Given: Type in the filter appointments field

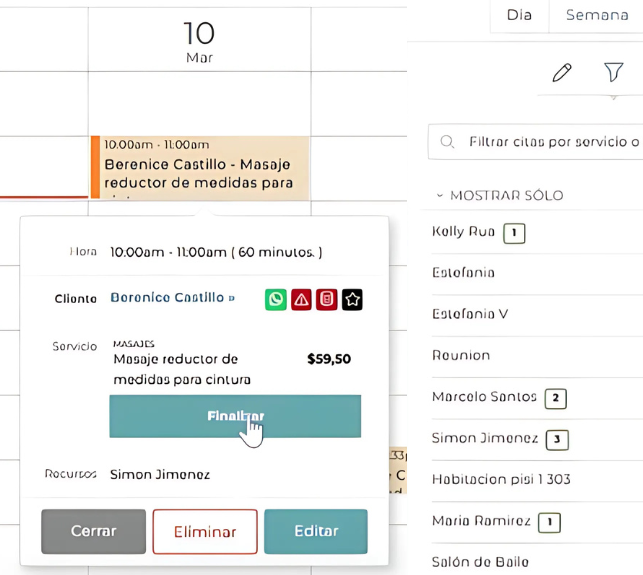Looking at the screenshot, I should [550, 142].
